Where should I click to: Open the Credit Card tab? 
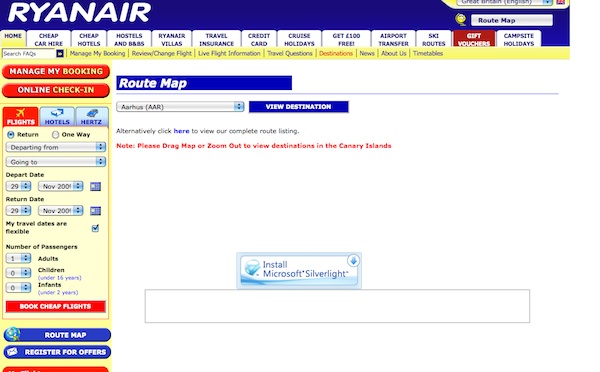point(259,39)
